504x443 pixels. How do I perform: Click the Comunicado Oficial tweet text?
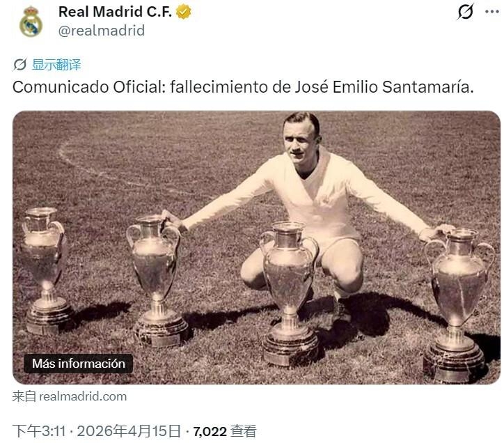(243, 87)
